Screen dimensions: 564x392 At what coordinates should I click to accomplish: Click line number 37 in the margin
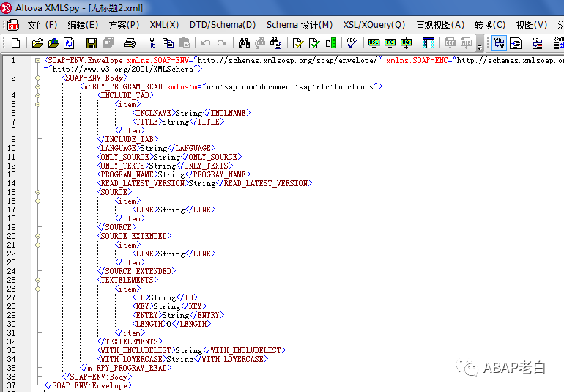pos(12,385)
